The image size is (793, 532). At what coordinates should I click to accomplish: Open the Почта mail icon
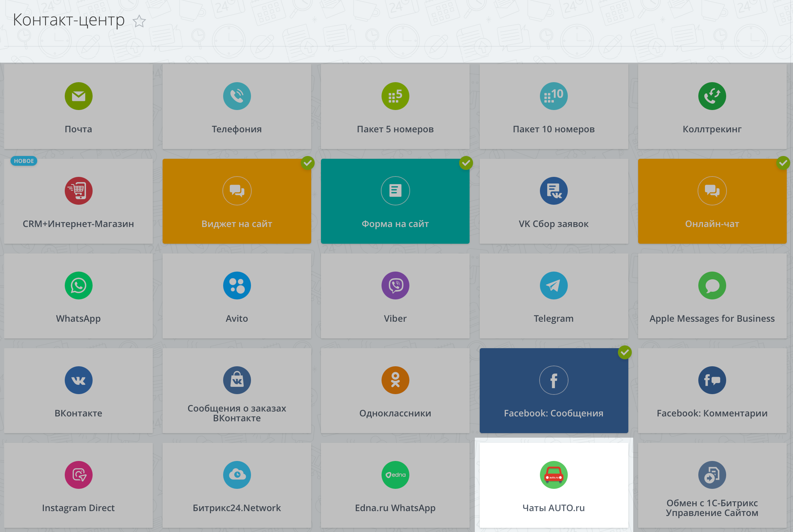[78, 96]
